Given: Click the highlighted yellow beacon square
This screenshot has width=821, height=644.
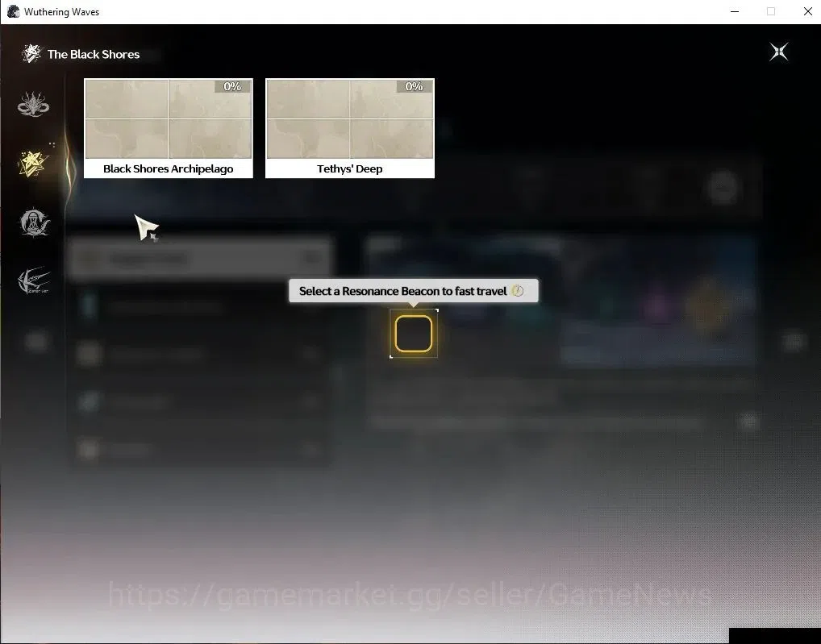Looking at the screenshot, I should tap(414, 334).
